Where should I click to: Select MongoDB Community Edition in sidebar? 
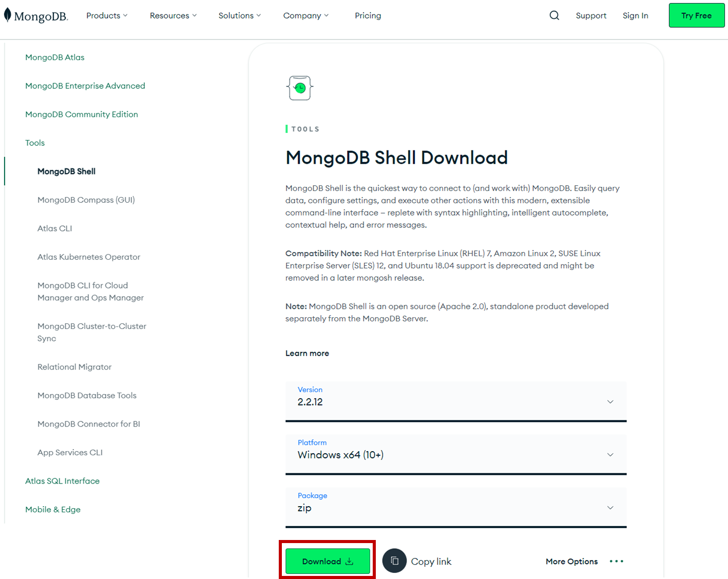point(82,114)
